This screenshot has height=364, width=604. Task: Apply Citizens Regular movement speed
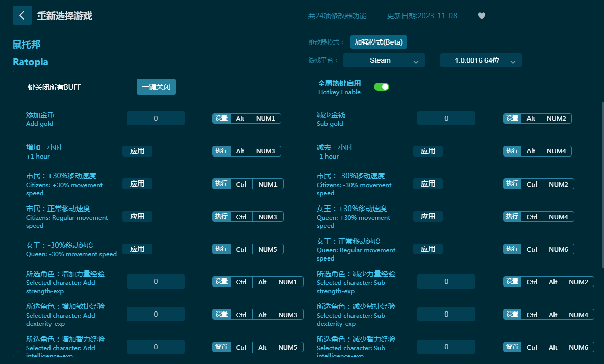point(137,216)
